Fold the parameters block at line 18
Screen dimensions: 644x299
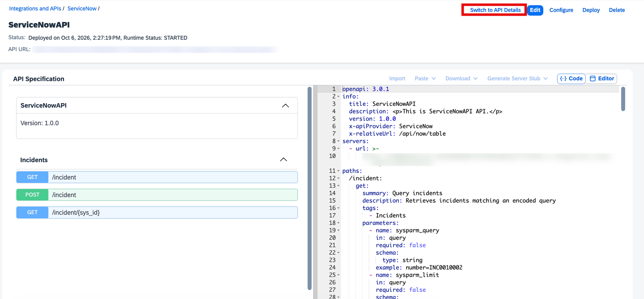click(339, 223)
